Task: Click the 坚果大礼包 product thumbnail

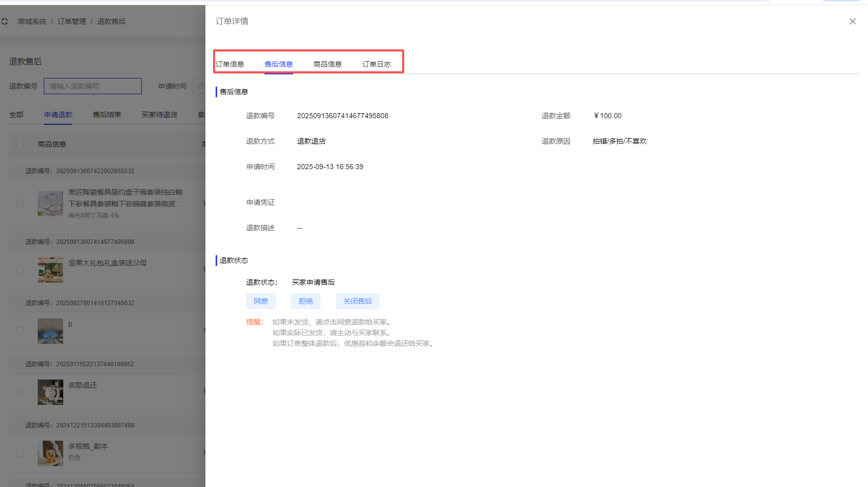Action: coord(50,269)
